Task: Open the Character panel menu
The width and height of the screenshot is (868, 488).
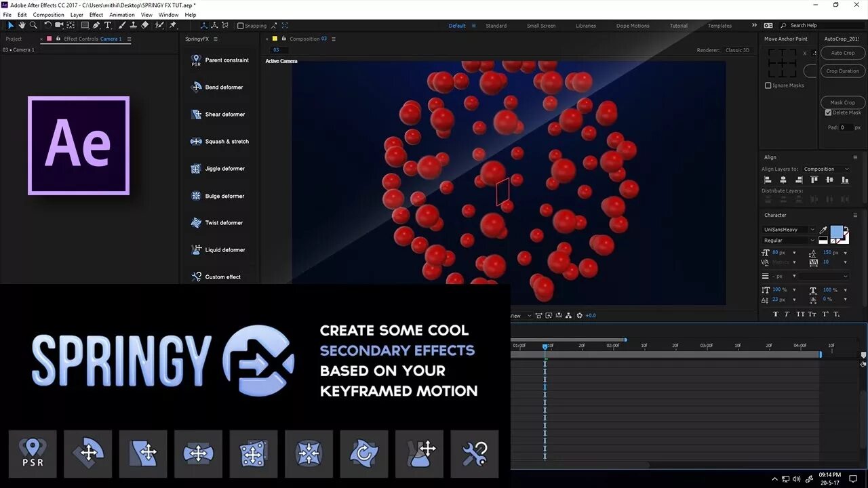Action: [855, 215]
